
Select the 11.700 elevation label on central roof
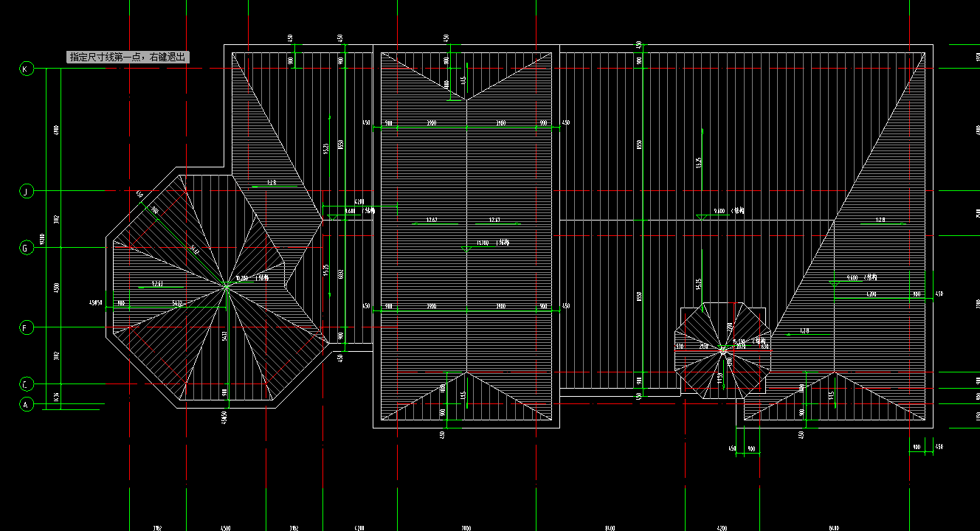(483, 243)
